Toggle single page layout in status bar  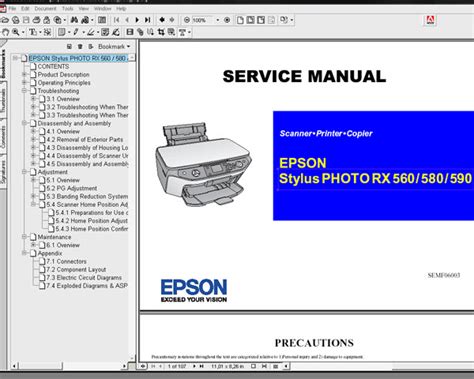point(253,366)
